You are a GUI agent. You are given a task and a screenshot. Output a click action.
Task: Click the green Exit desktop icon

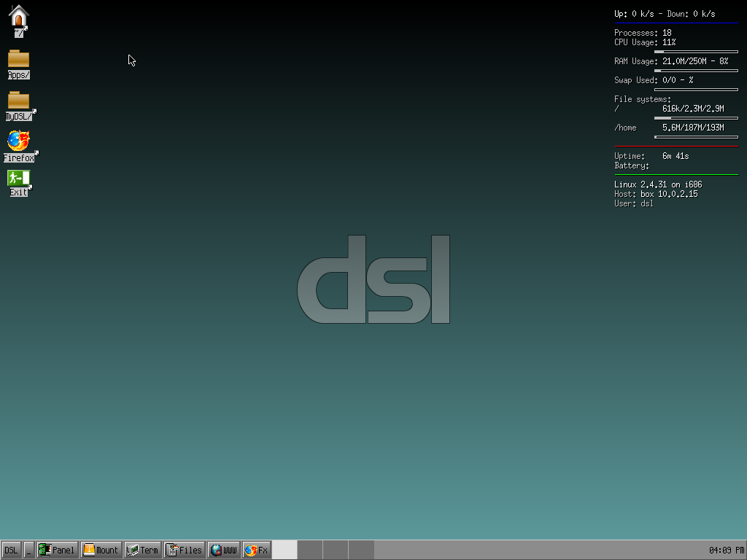tap(18, 179)
